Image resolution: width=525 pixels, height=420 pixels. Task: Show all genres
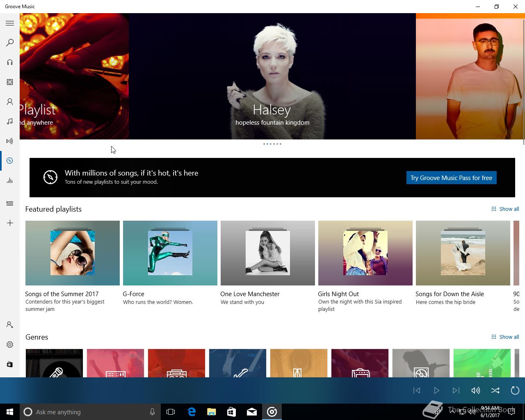(x=505, y=337)
